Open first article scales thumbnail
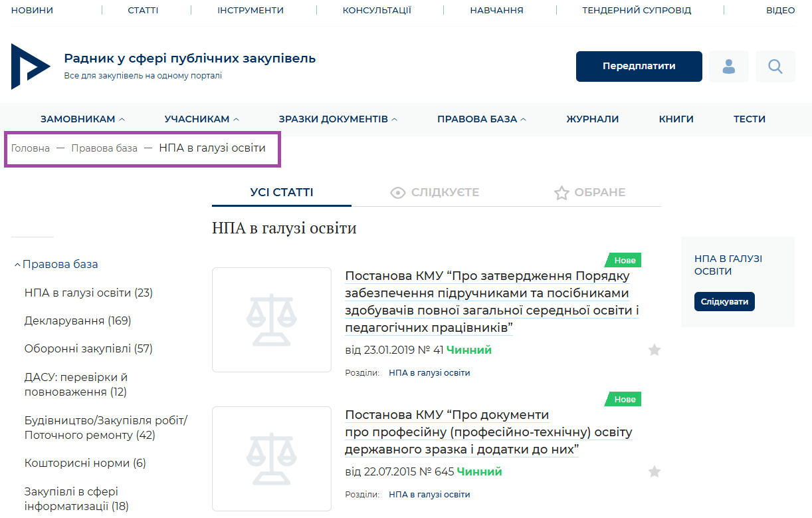The height and width of the screenshot is (518, 812). pos(272,320)
